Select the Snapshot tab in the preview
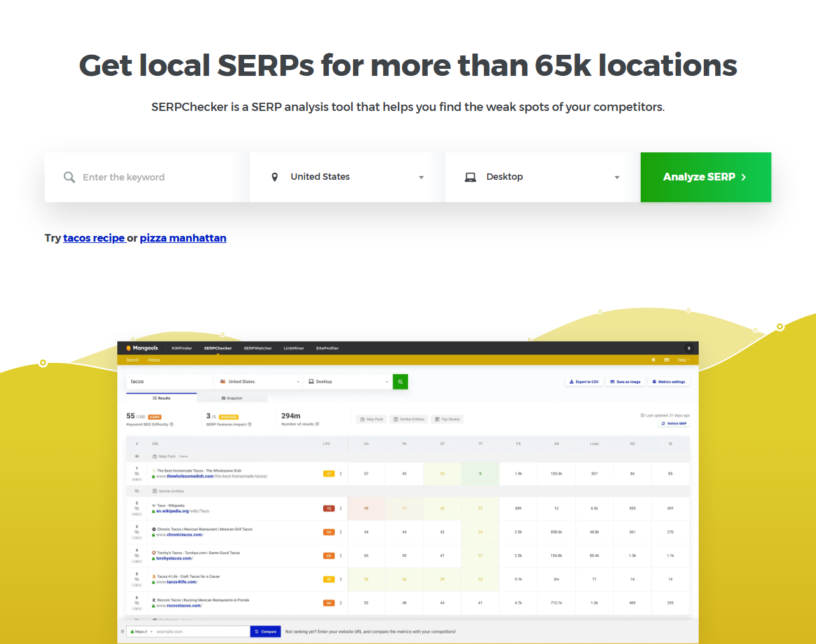816x644 pixels. click(x=232, y=398)
